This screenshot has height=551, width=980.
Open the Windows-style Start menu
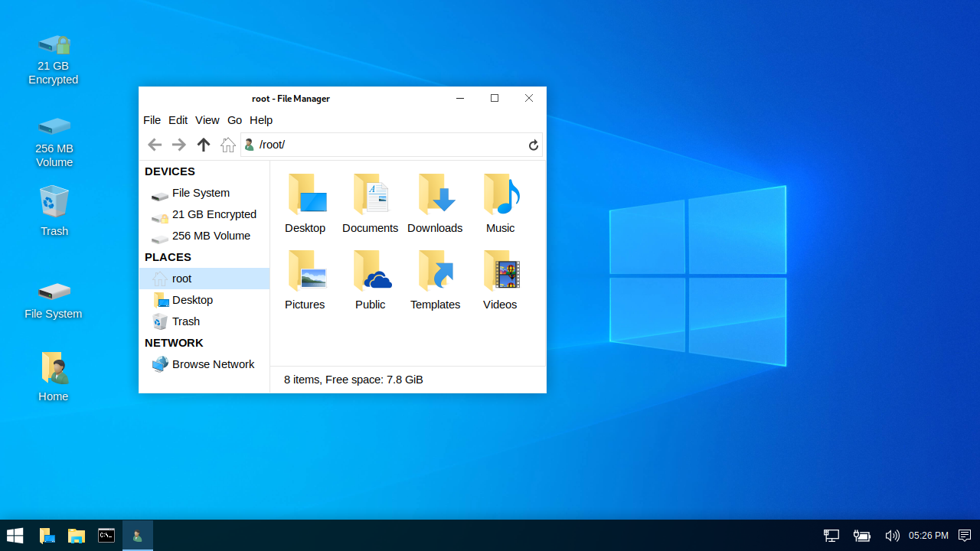[15, 536]
